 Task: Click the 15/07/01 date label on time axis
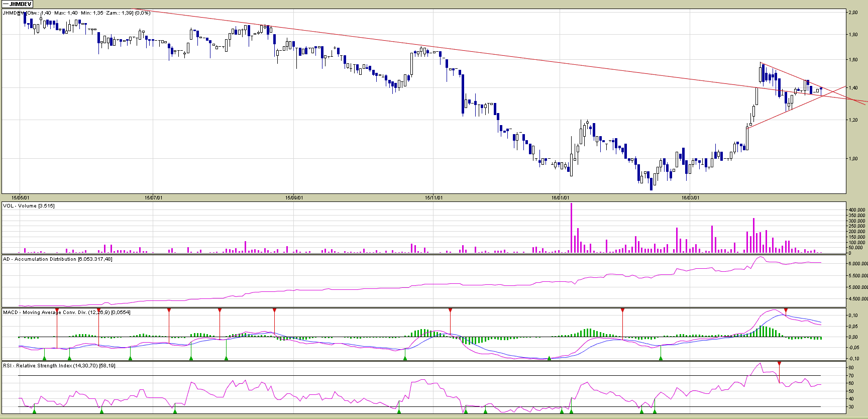(x=153, y=198)
